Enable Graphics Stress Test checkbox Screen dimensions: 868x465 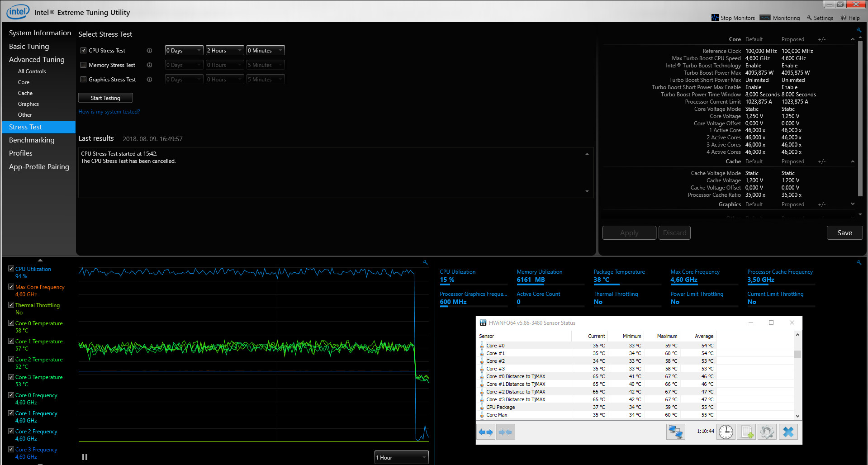tap(83, 80)
